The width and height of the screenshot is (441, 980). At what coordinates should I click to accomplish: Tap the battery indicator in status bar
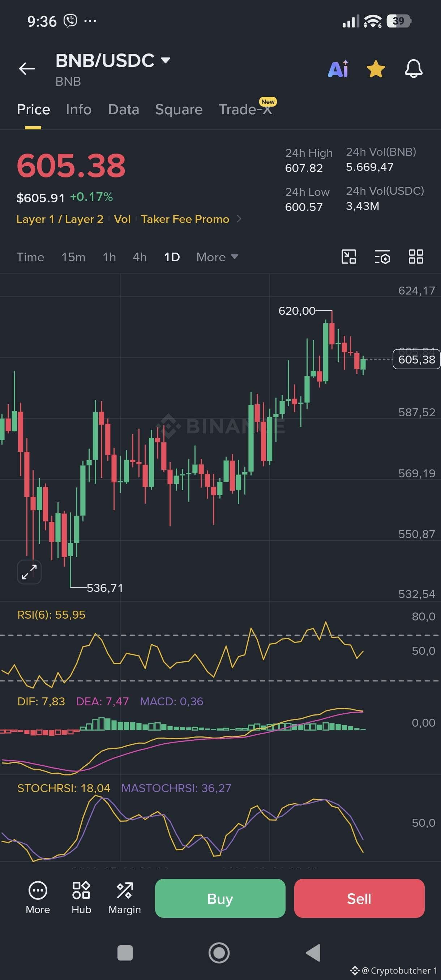(x=399, y=21)
